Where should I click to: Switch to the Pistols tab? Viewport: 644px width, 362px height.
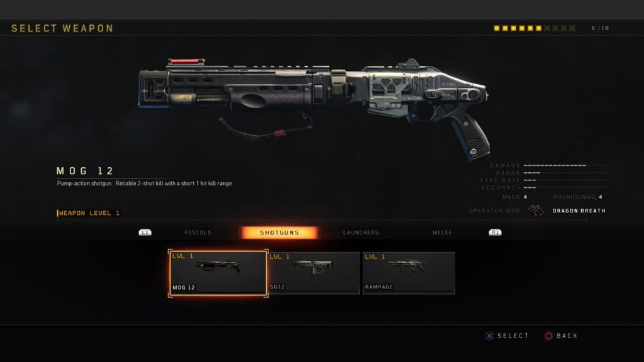pos(198,233)
